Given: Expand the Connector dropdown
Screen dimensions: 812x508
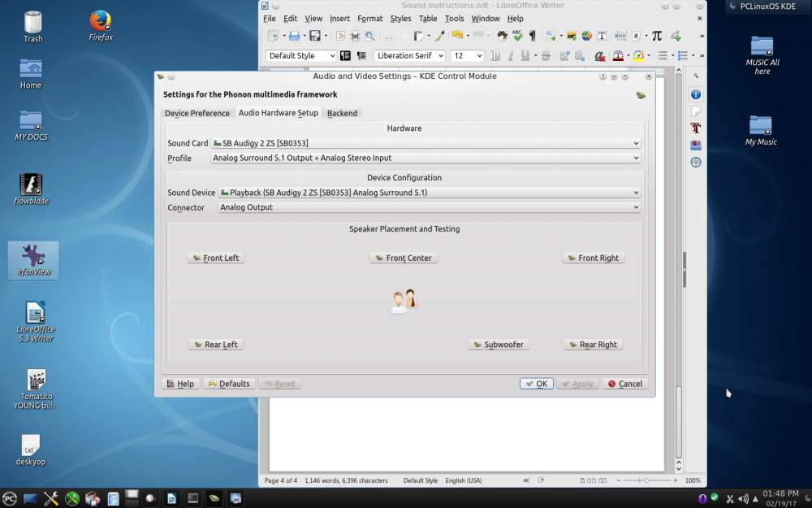Looking at the screenshot, I should 430,207.
